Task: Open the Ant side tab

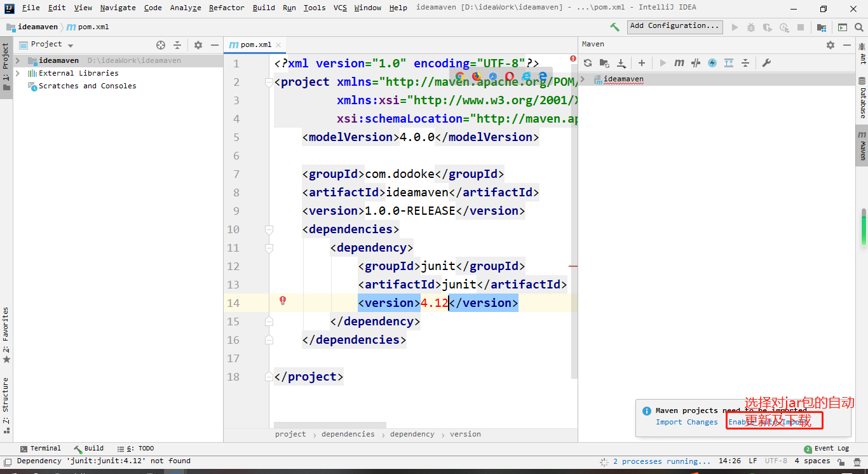Action: [x=862, y=54]
